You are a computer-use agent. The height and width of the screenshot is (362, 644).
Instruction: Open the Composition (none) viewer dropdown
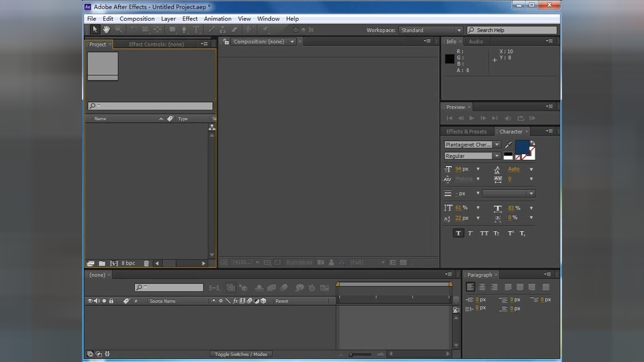pyautogui.click(x=292, y=42)
